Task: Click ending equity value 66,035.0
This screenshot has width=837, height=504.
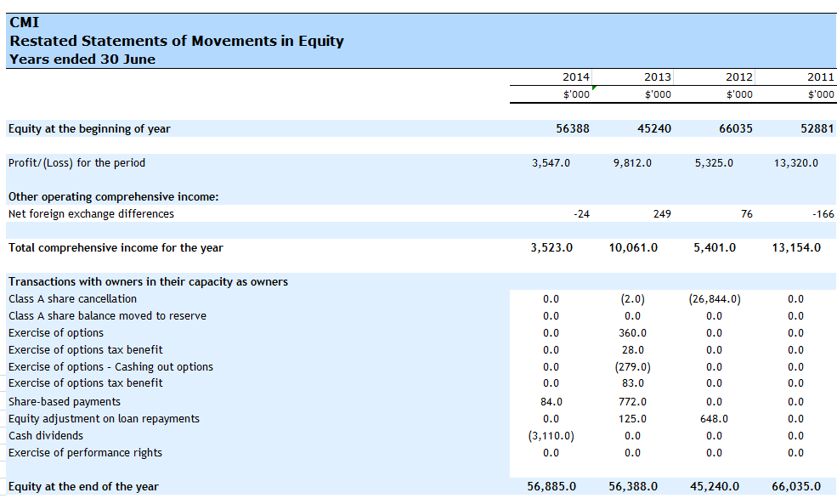Action: click(x=796, y=486)
